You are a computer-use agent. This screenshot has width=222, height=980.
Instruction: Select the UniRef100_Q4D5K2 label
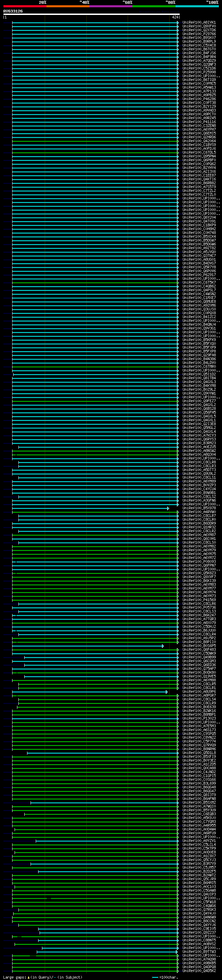click(199, 971)
